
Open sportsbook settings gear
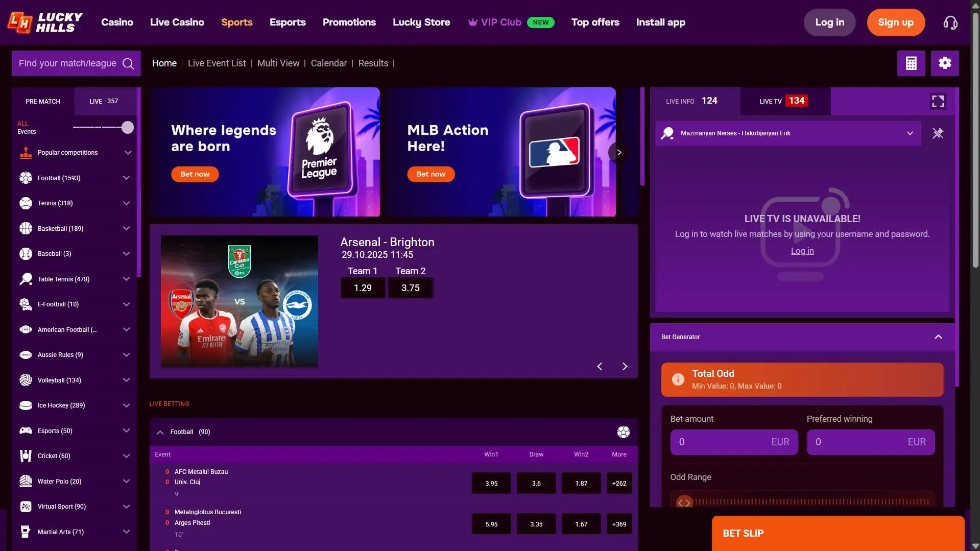pos(944,63)
